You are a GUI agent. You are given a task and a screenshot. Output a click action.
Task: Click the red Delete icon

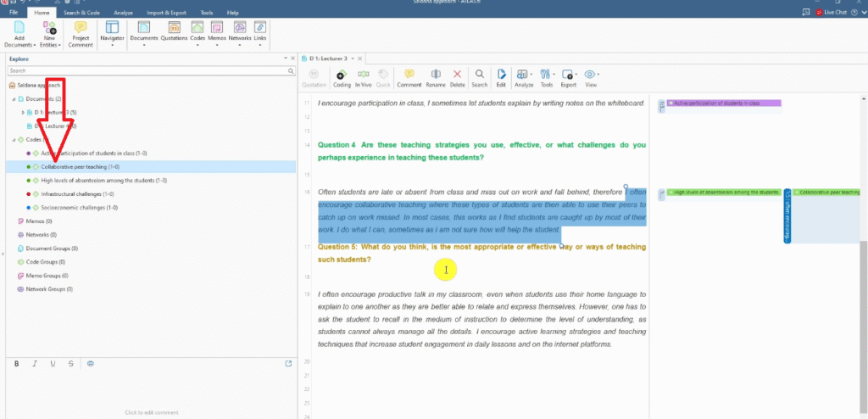click(x=458, y=77)
